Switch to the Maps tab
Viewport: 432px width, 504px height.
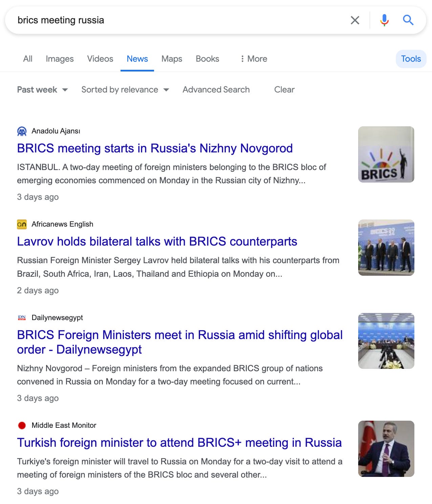pyautogui.click(x=172, y=59)
